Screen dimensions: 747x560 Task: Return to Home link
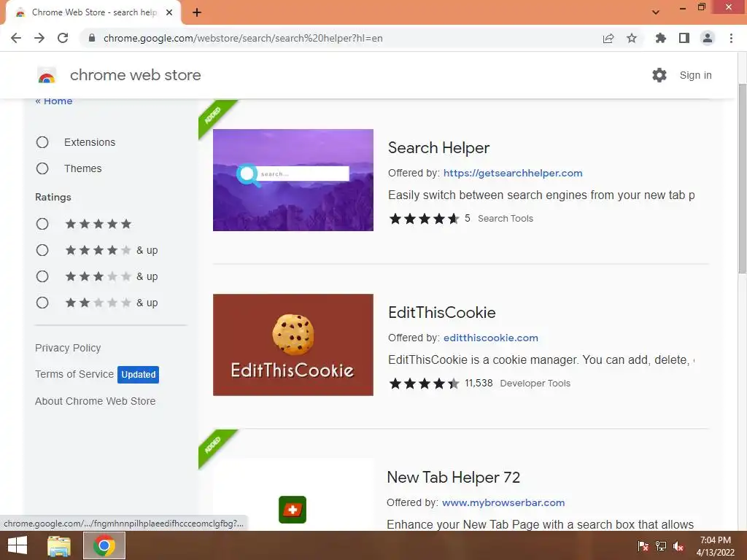(54, 101)
